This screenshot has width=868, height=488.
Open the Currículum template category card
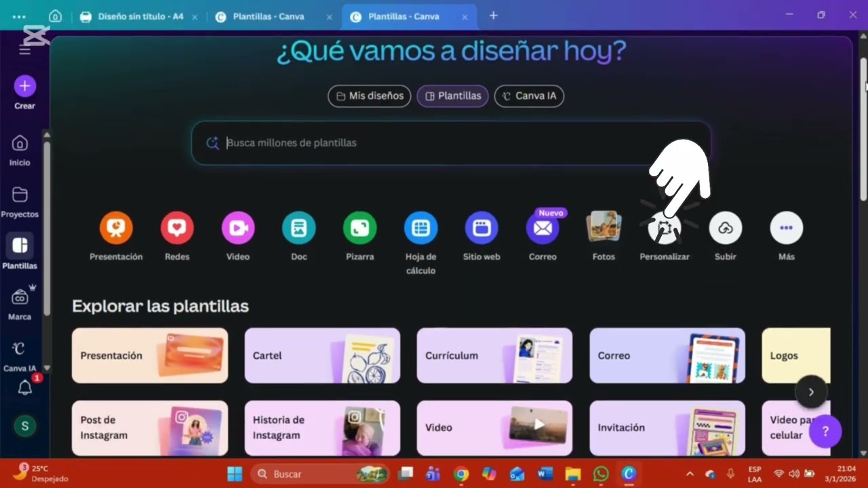click(494, 355)
